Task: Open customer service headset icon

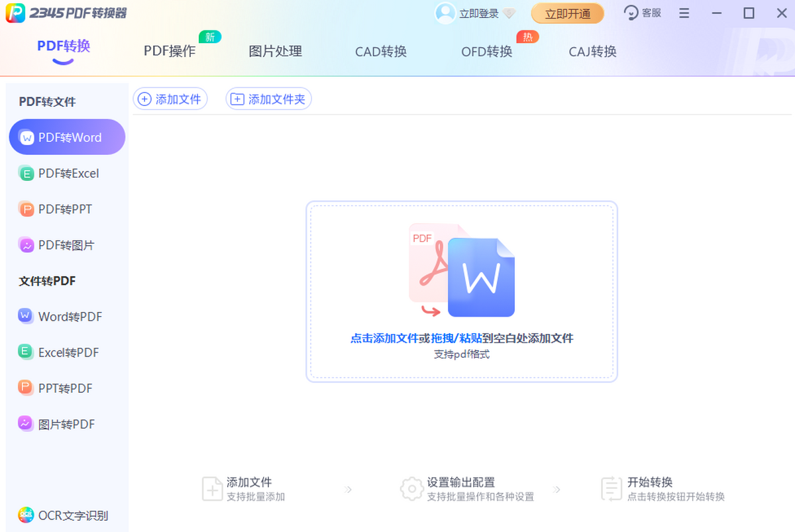Action: click(x=631, y=13)
